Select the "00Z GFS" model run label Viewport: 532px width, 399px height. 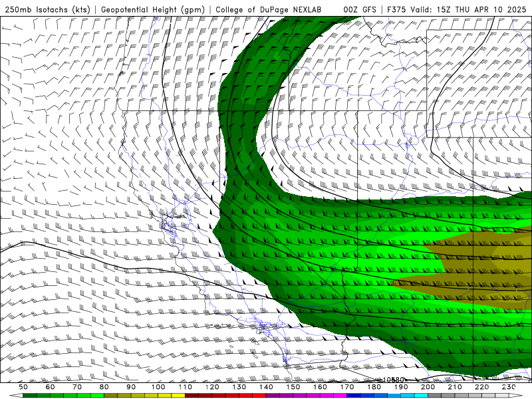pyautogui.click(x=360, y=10)
